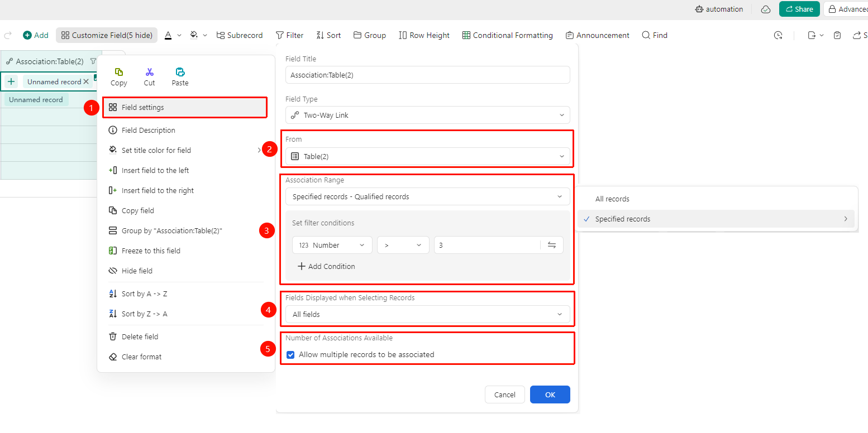The width and height of the screenshot is (868, 433).
Task: Open the Group tool in the toolbar
Action: tap(370, 35)
